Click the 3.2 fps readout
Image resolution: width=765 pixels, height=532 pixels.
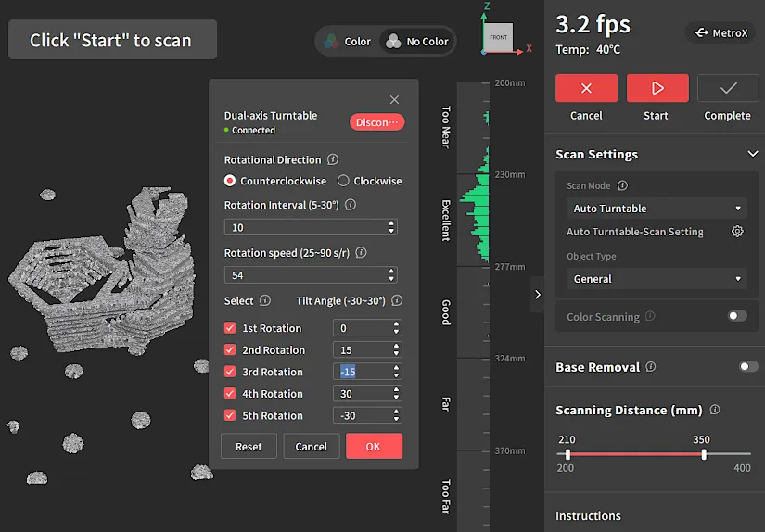click(593, 24)
